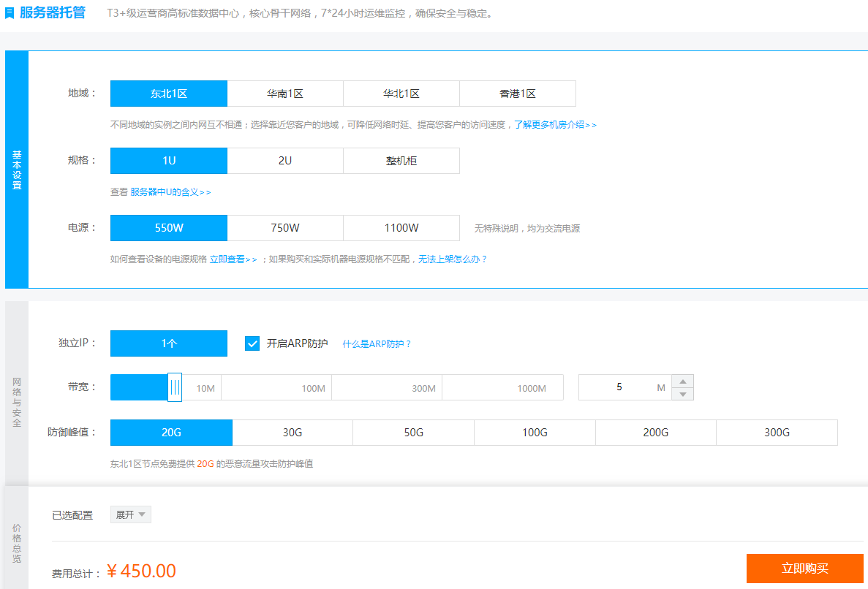The height and width of the screenshot is (589, 868).
Task: Open the 什么是ARP防护 help link
Action: (377, 344)
